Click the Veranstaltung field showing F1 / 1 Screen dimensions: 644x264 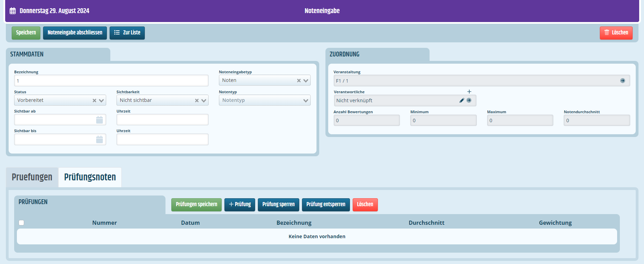(482, 81)
